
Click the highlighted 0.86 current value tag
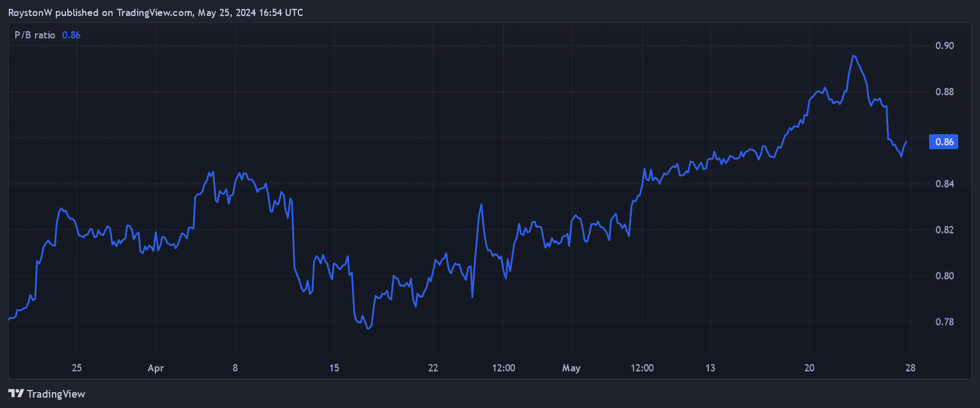(944, 142)
